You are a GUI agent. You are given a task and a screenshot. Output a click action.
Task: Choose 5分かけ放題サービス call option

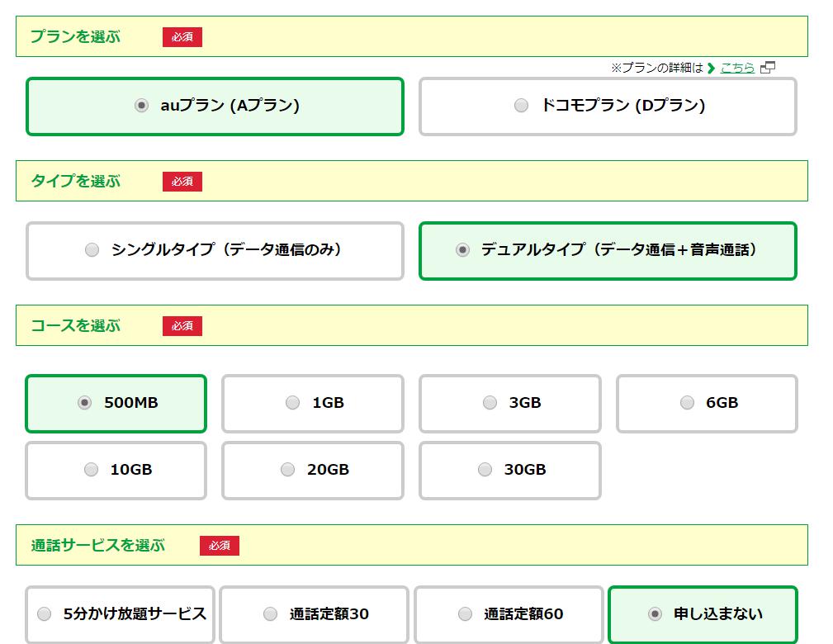(x=120, y=615)
